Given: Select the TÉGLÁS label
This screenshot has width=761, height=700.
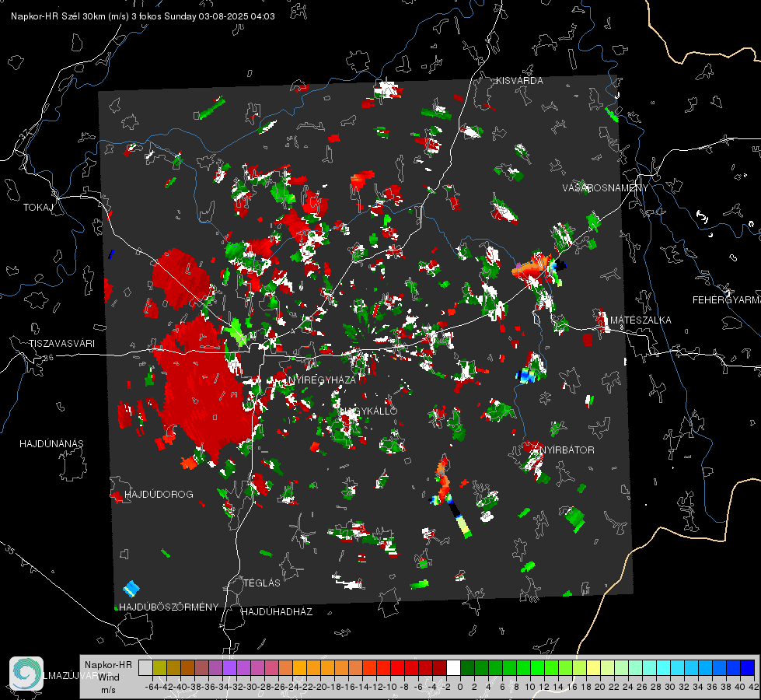Looking at the screenshot, I should [x=262, y=583].
